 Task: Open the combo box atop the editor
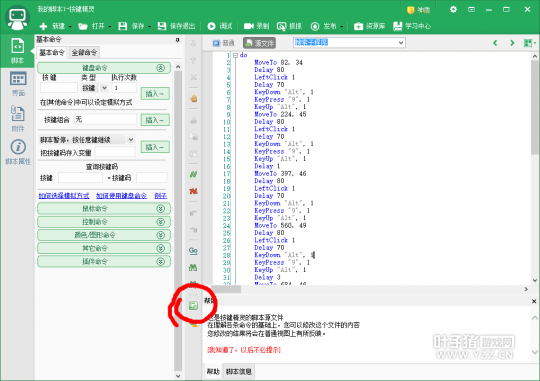point(349,42)
